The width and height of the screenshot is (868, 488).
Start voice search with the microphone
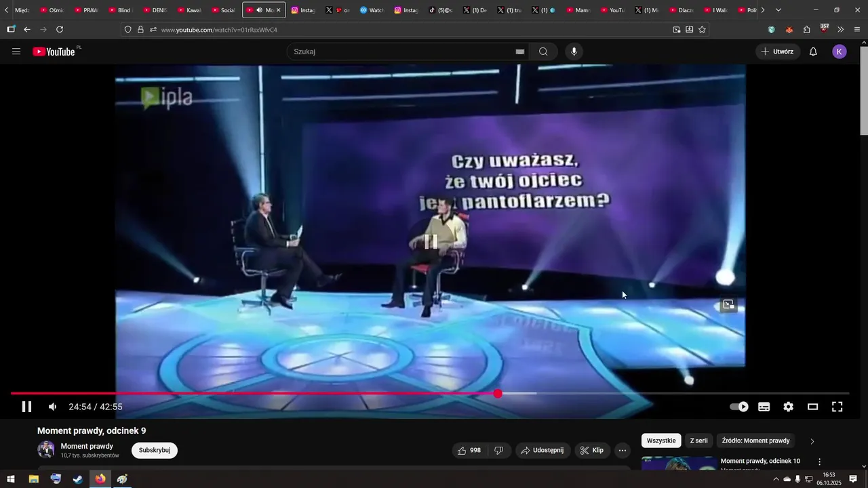coord(574,52)
